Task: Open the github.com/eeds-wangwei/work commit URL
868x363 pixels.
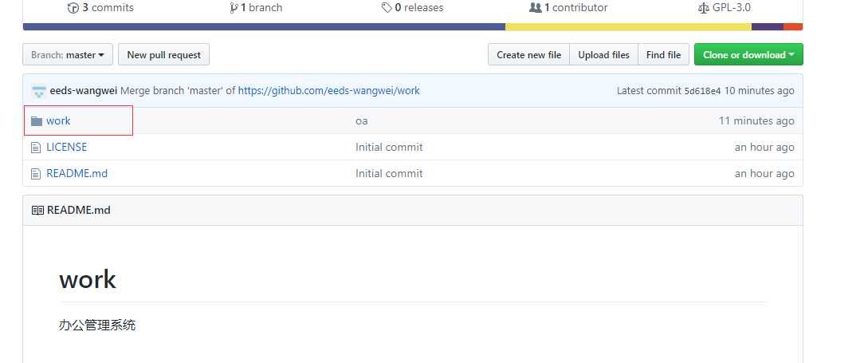Action: click(x=329, y=91)
